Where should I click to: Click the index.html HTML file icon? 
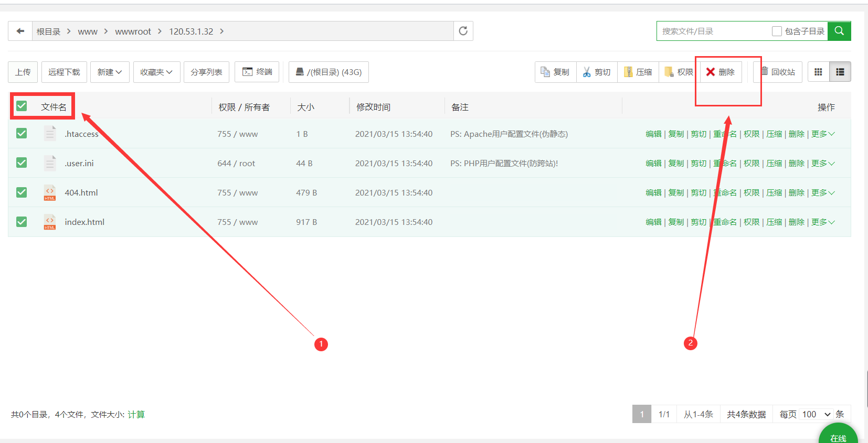click(x=50, y=222)
